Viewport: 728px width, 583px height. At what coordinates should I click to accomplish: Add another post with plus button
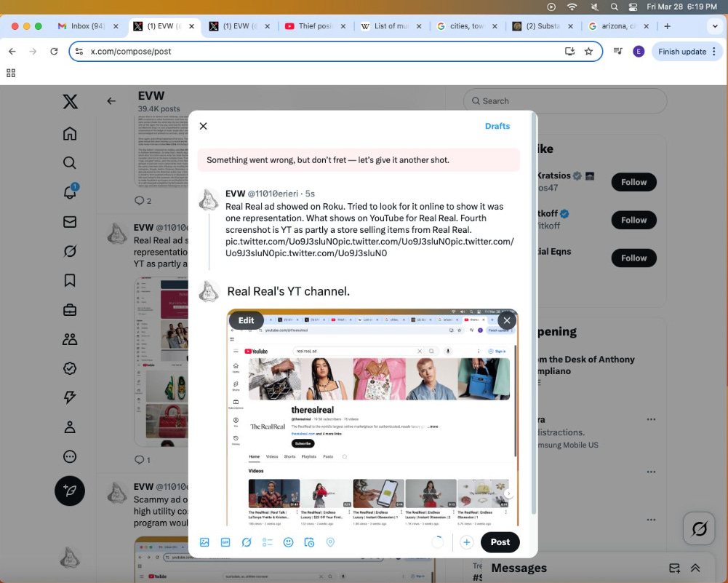coord(467,542)
